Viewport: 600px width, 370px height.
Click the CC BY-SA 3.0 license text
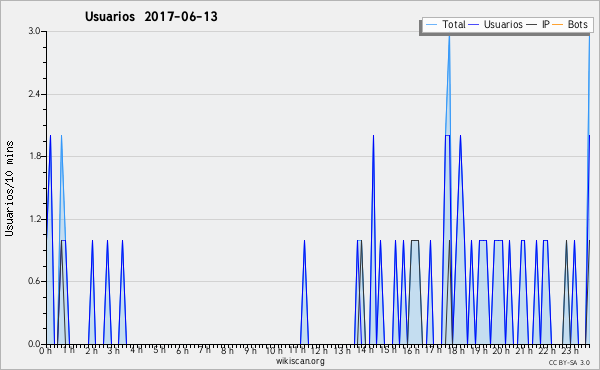[x=569, y=362]
